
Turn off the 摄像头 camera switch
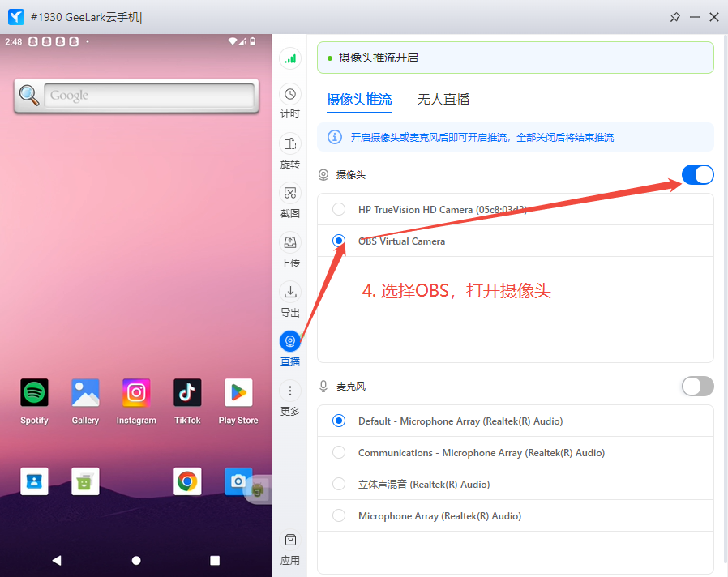(697, 174)
